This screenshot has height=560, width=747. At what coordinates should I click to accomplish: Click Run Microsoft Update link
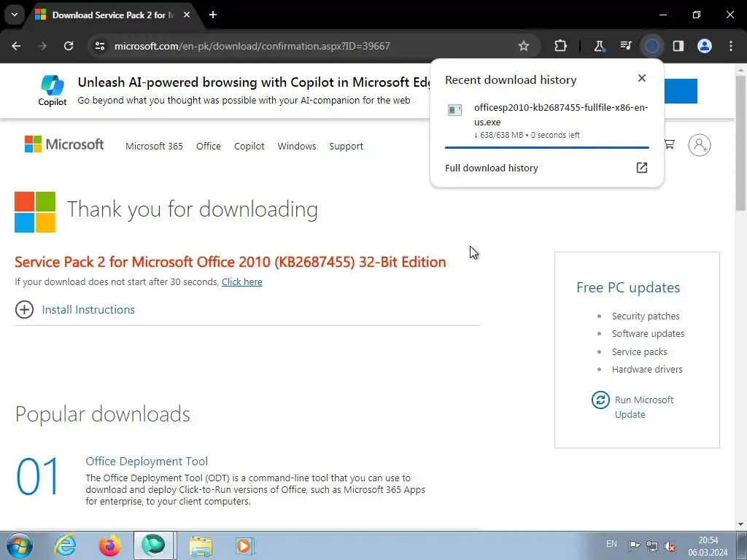(x=643, y=407)
